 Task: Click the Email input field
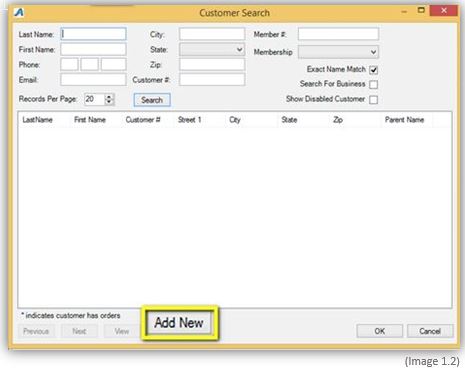coord(93,80)
